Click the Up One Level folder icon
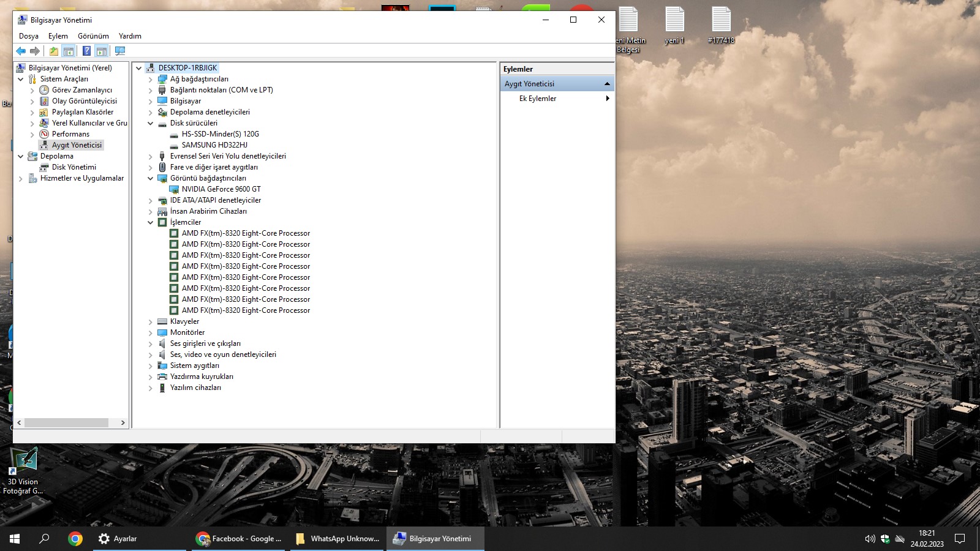 click(x=54, y=51)
